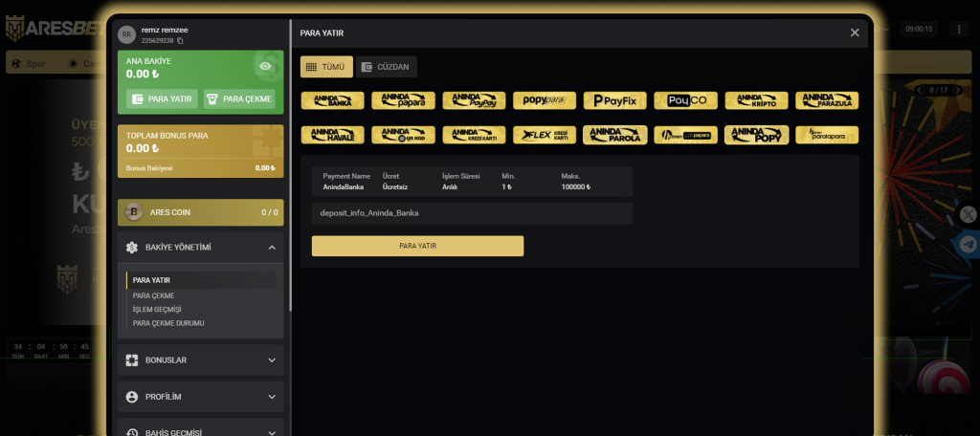The width and height of the screenshot is (980, 436).
Task: Toggle balance visibility eye icon
Action: 265,66
